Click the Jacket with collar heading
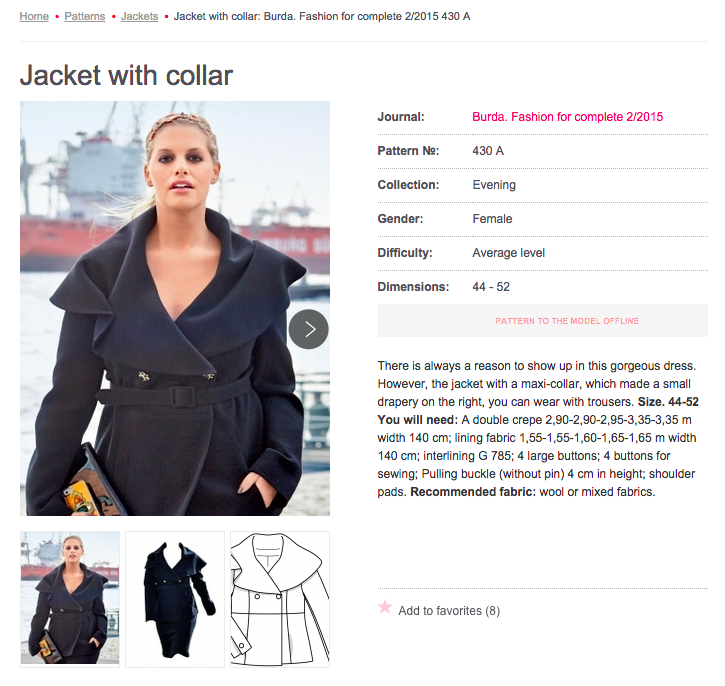 [126, 75]
